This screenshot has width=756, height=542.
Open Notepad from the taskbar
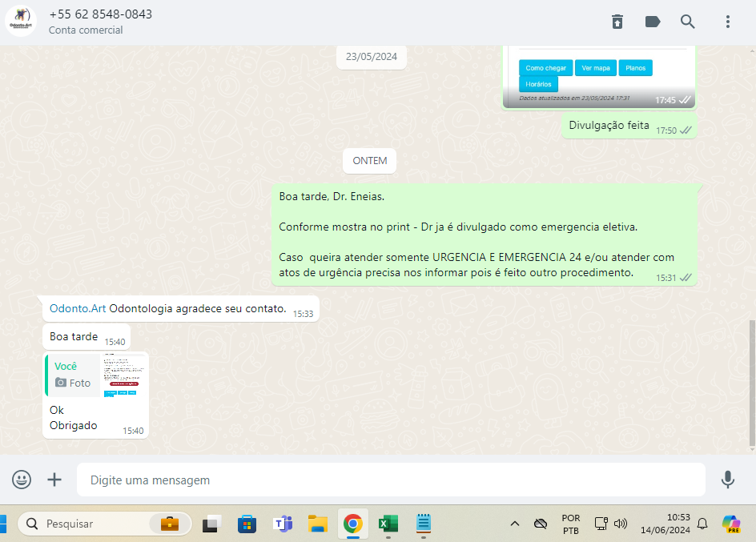424,524
